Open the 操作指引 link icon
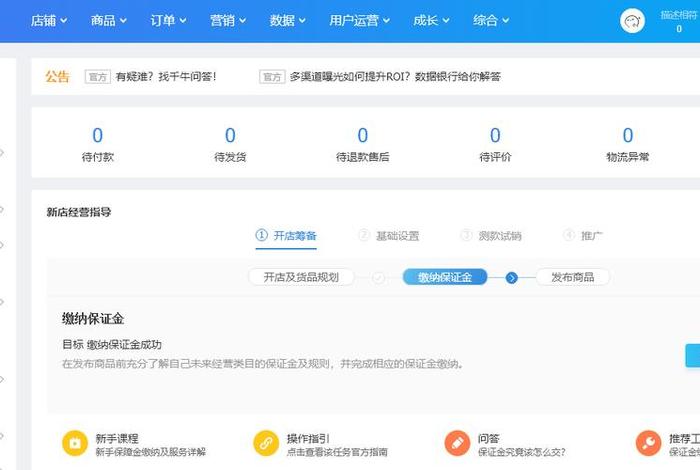The width and height of the screenshot is (700, 470). click(x=266, y=443)
